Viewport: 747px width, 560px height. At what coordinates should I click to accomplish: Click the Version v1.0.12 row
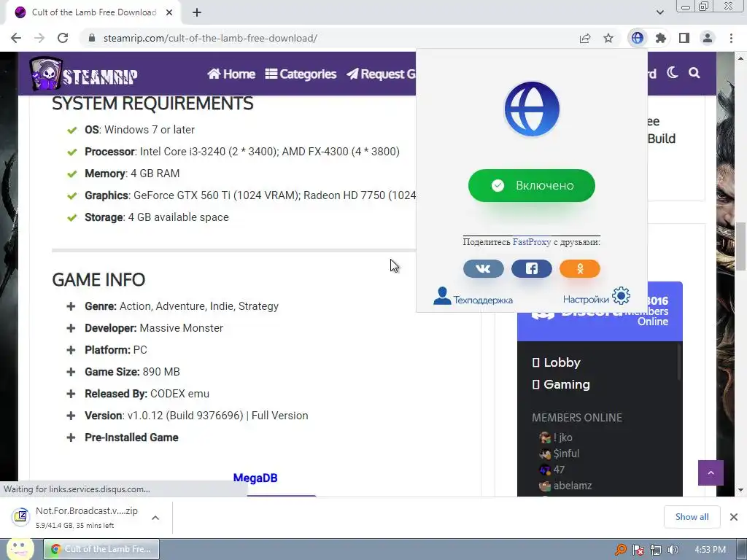tap(187, 416)
